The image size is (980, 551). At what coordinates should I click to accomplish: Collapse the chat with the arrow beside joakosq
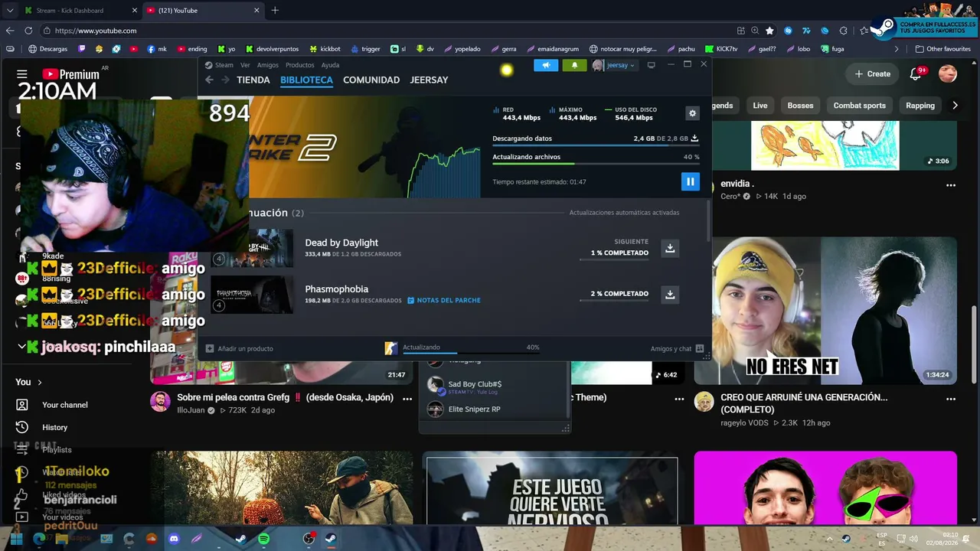21,347
